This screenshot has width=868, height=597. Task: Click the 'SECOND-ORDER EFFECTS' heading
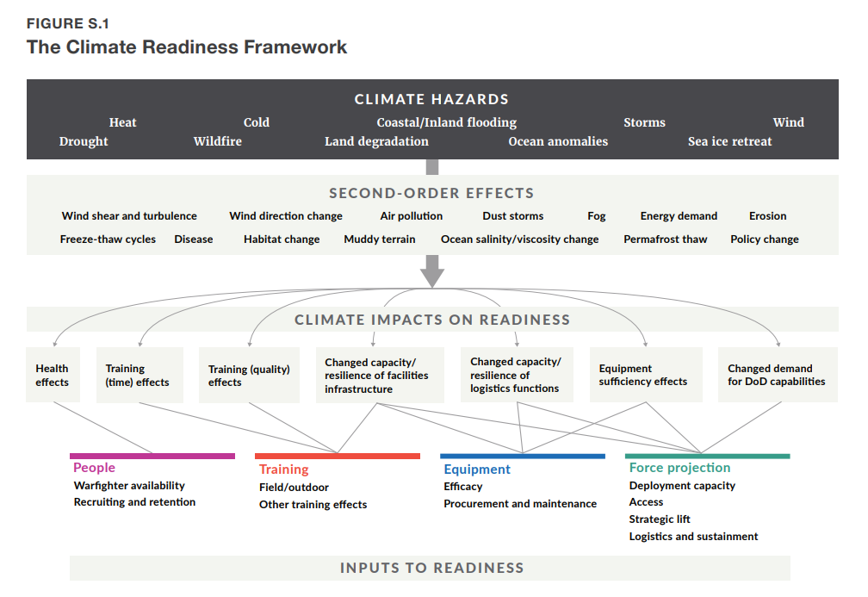[x=431, y=193]
